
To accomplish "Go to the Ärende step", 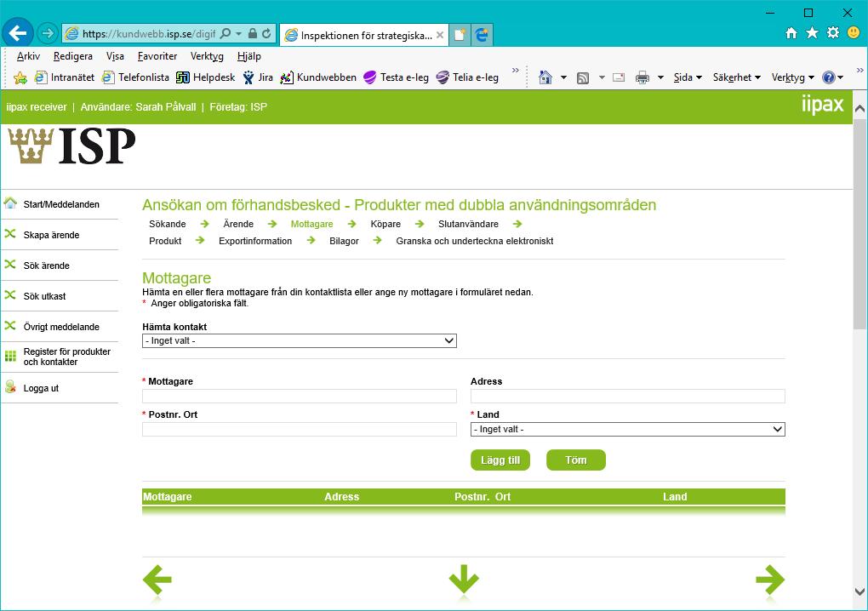I will click(238, 224).
